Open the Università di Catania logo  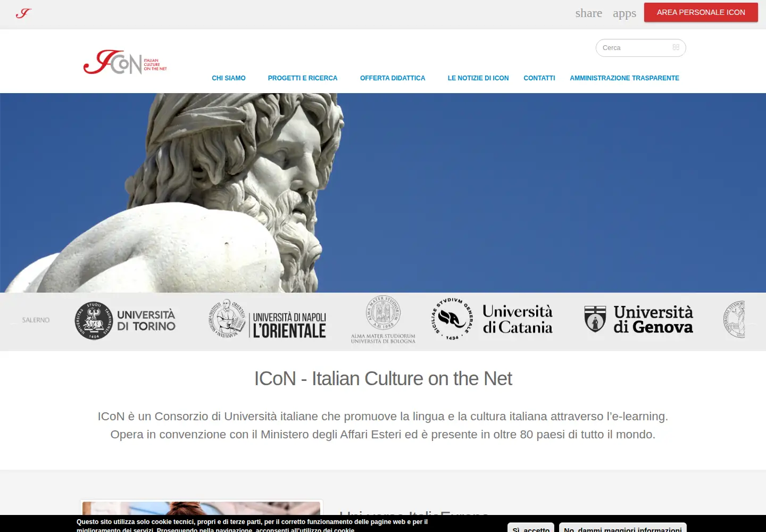(x=492, y=319)
